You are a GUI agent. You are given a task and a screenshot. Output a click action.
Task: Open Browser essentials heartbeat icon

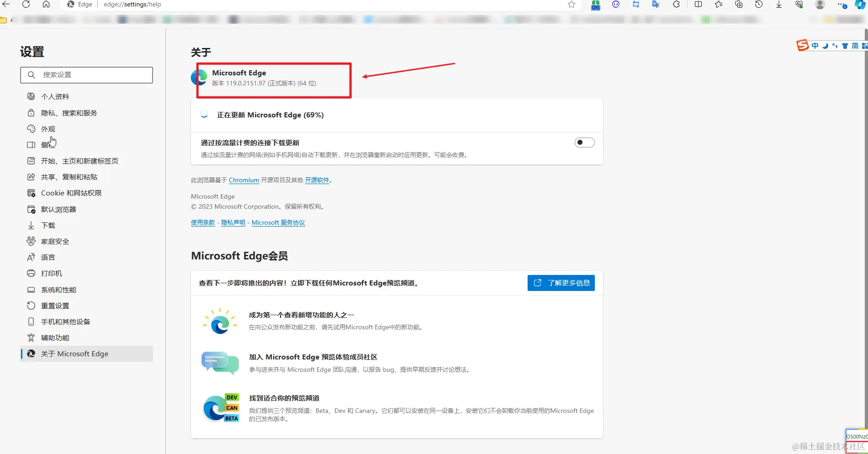pyautogui.click(x=799, y=4)
